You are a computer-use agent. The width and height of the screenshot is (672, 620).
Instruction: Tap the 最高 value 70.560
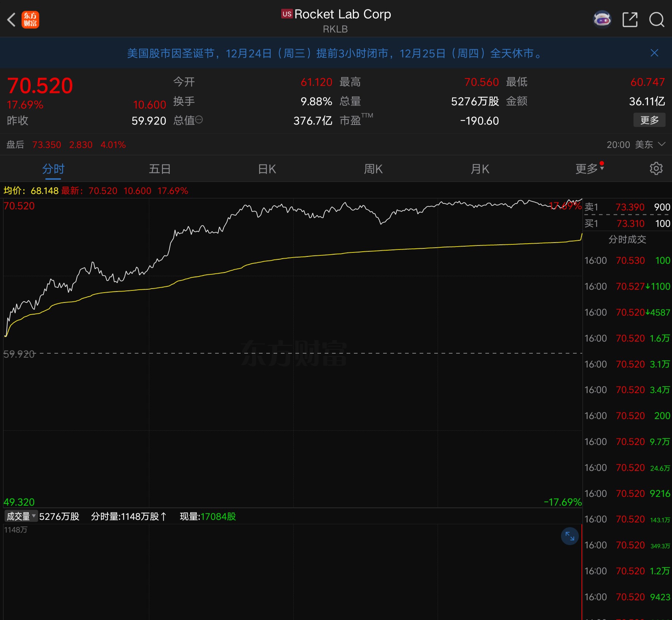pyautogui.click(x=481, y=82)
